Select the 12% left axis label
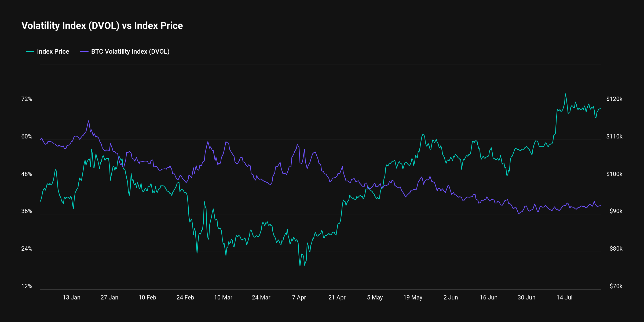Viewport: 644px width, 322px height. coord(27,286)
